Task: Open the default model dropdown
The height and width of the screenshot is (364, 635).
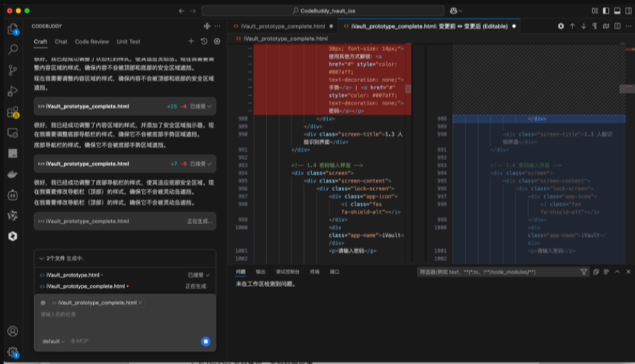Action: [54, 341]
